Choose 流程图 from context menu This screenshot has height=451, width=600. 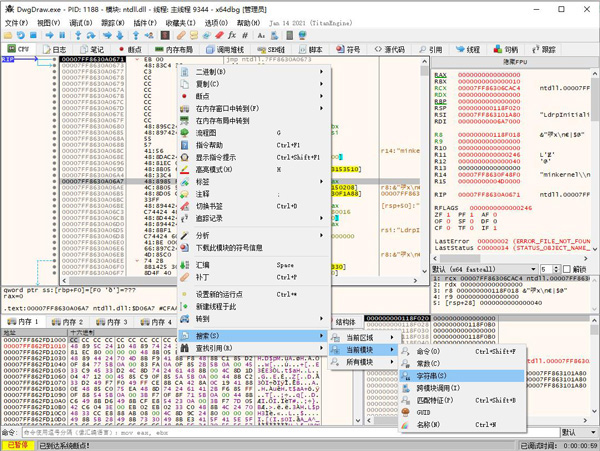pyautogui.click(x=254, y=133)
